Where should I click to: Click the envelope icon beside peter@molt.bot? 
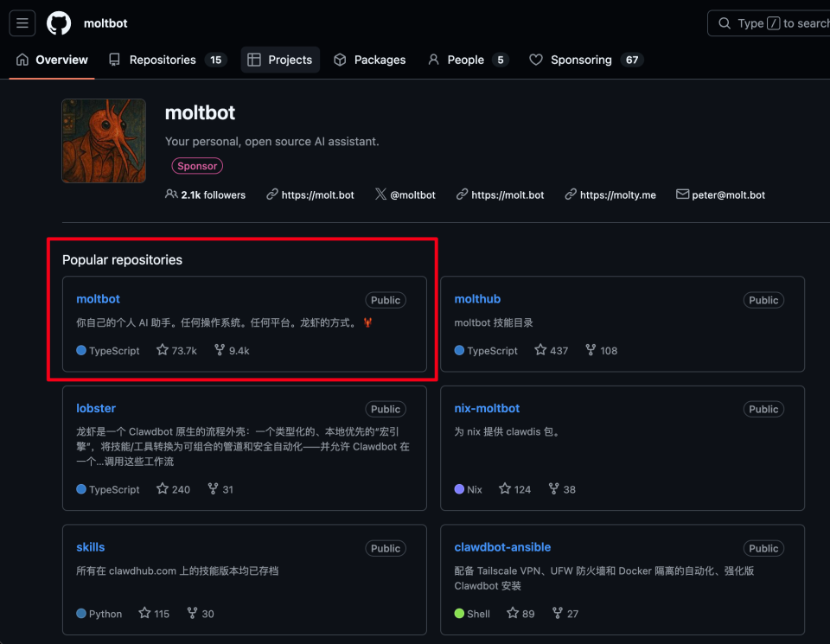[682, 194]
